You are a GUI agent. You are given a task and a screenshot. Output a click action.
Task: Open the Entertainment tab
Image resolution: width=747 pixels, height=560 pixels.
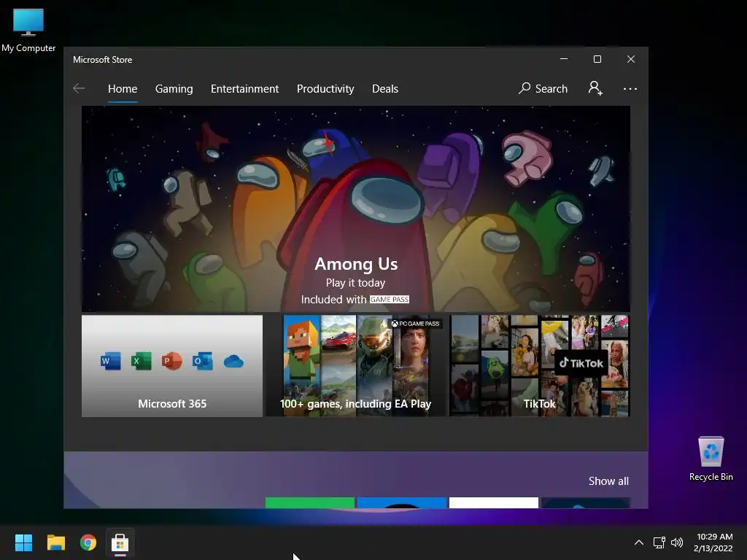(244, 89)
